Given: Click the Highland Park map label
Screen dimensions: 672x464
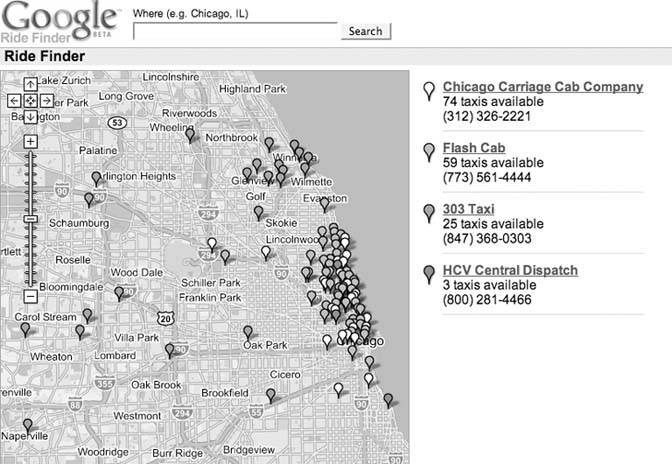Looking at the screenshot, I should (x=252, y=89).
